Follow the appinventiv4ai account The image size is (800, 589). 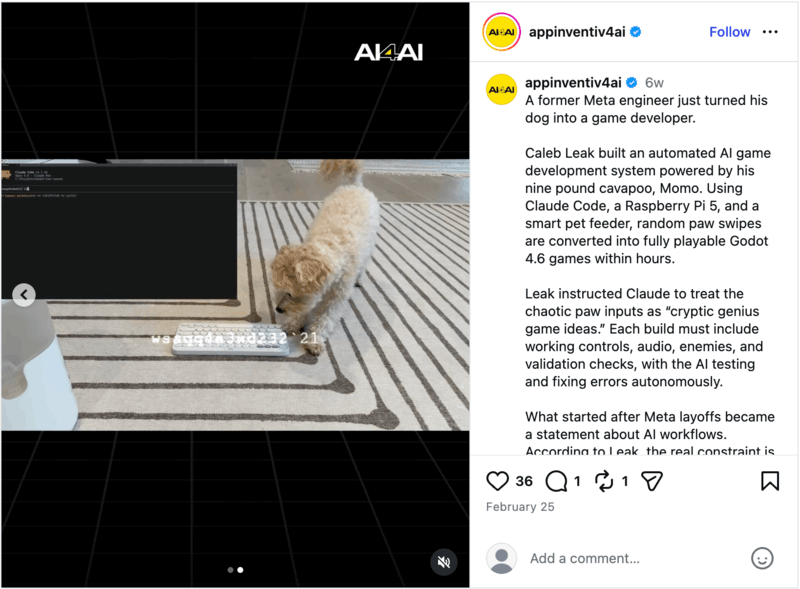730,32
